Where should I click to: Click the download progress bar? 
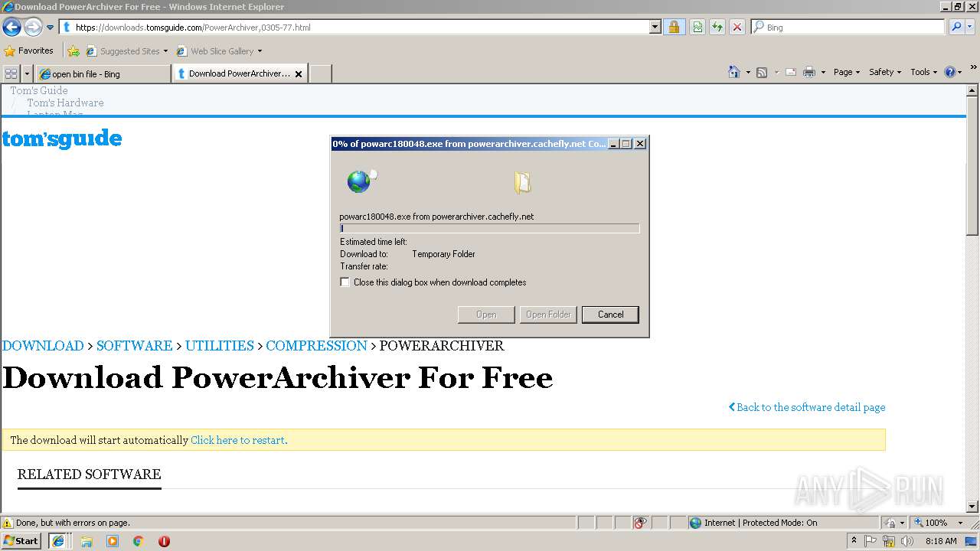tap(489, 228)
